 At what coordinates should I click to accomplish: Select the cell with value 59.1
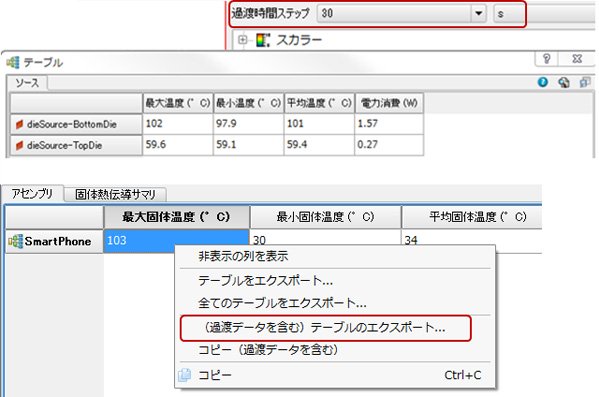click(248, 145)
